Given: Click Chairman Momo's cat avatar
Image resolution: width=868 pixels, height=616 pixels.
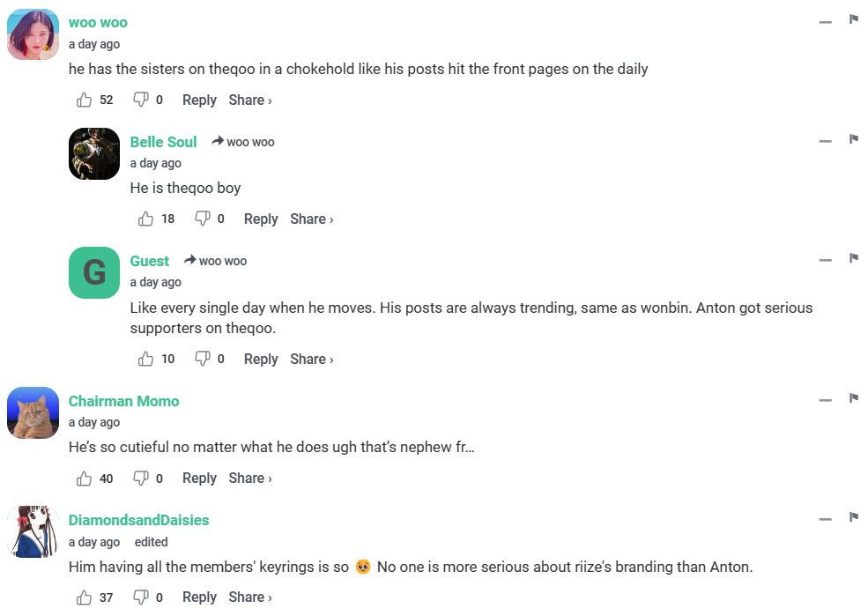Looking at the screenshot, I should pyautogui.click(x=33, y=412).
